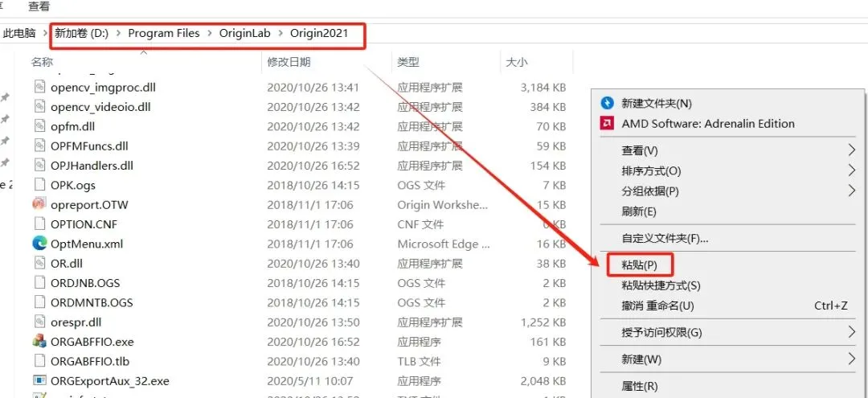Image resolution: width=868 pixels, height=398 pixels.
Task: Sort by 类型 column header
Action: pos(408,62)
